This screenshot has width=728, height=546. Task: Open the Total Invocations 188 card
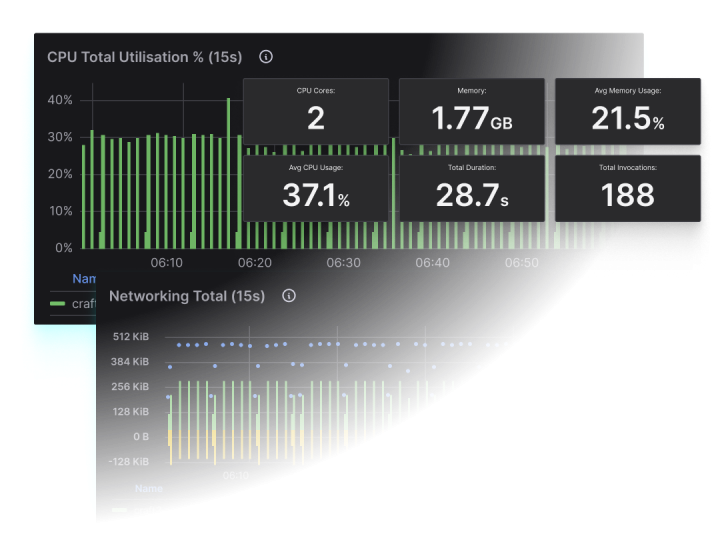[627, 187]
